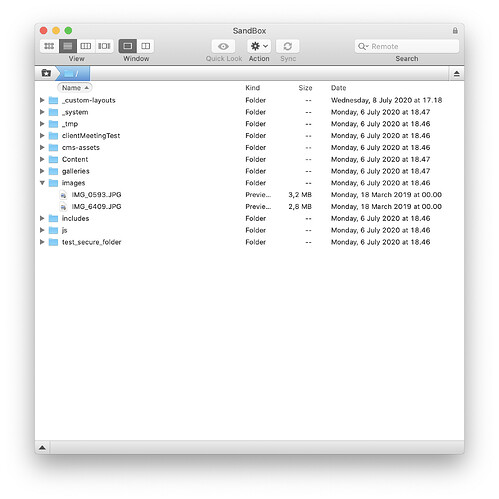Sort by the Name column header
Image resolution: width=499 pixels, height=499 pixels.
[75, 88]
